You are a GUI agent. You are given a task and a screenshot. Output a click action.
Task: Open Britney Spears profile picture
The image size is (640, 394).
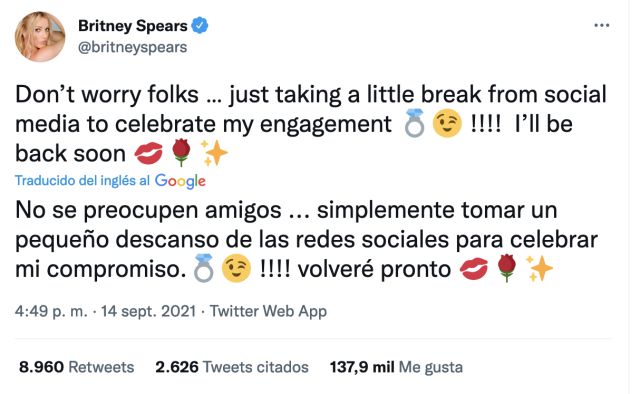[40, 36]
